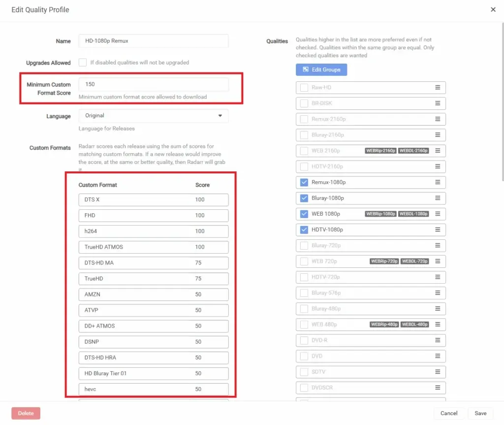Click the drag handle next to HDTV-720p
The width and height of the screenshot is (504, 425).
point(439,277)
